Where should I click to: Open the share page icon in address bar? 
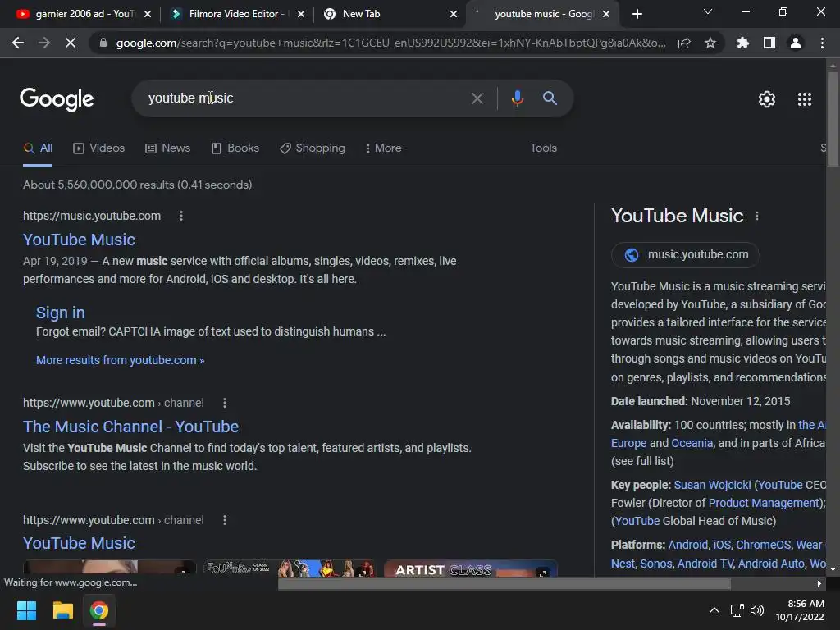[684, 43]
